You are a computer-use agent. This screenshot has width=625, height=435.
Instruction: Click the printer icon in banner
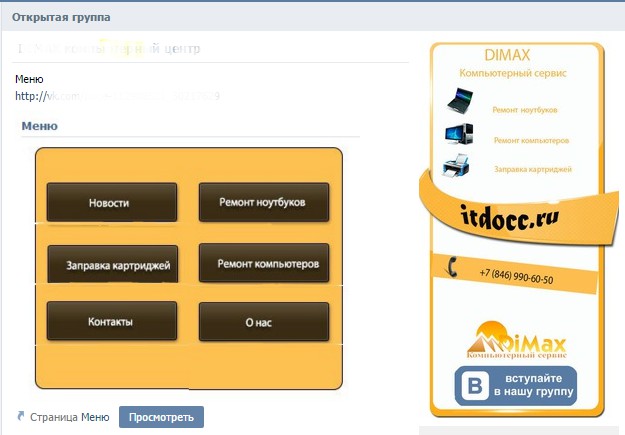click(456, 165)
